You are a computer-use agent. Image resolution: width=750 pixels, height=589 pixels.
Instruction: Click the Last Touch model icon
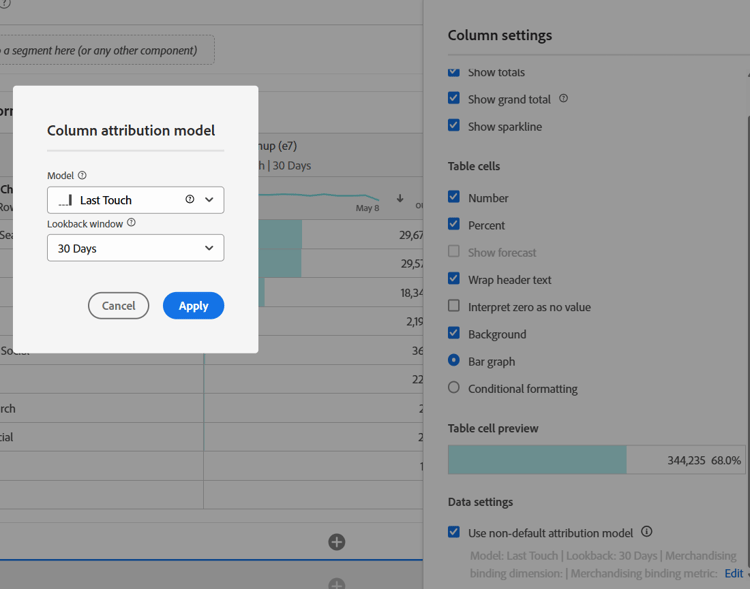[x=66, y=200]
